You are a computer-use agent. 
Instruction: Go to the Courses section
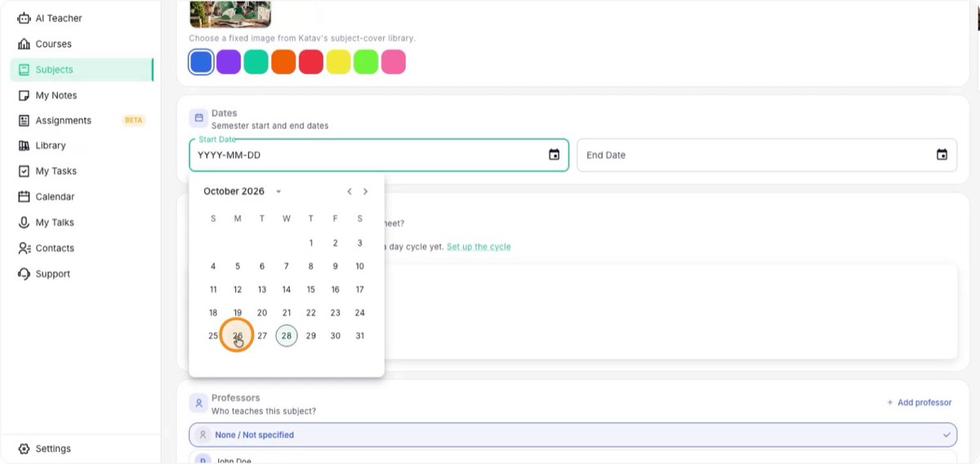[82, 44]
